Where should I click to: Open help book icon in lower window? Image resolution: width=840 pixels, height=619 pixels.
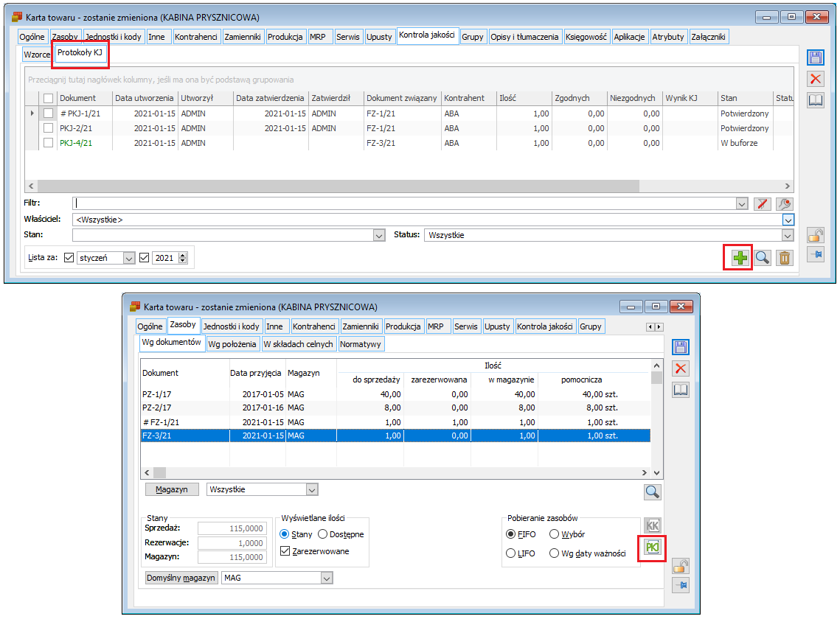pyautogui.click(x=681, y=390)
